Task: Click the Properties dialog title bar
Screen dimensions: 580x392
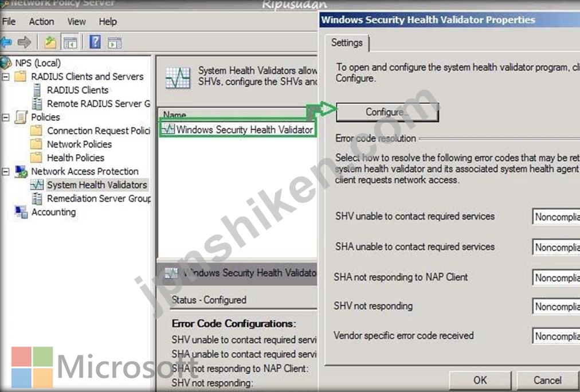Action: (449, 19)
